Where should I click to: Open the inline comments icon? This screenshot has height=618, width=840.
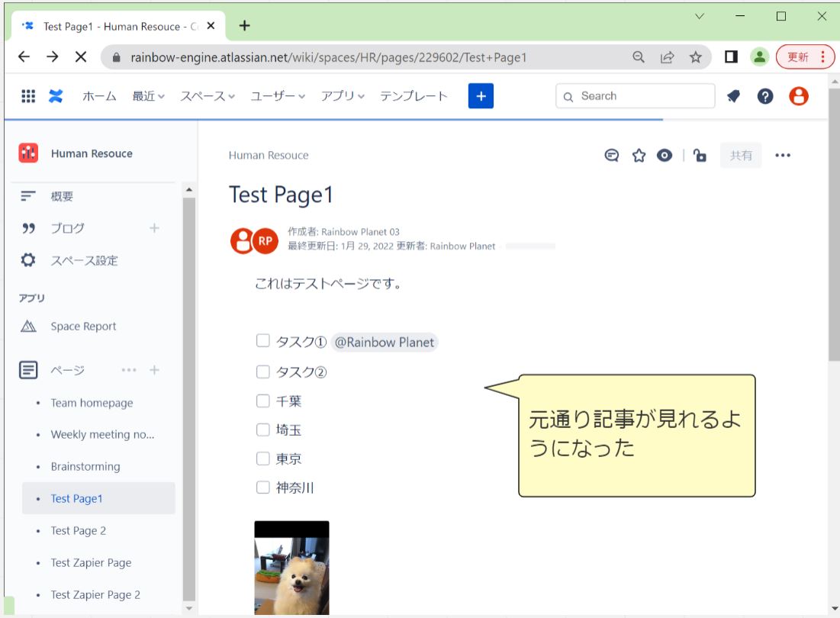coord(611,156)
